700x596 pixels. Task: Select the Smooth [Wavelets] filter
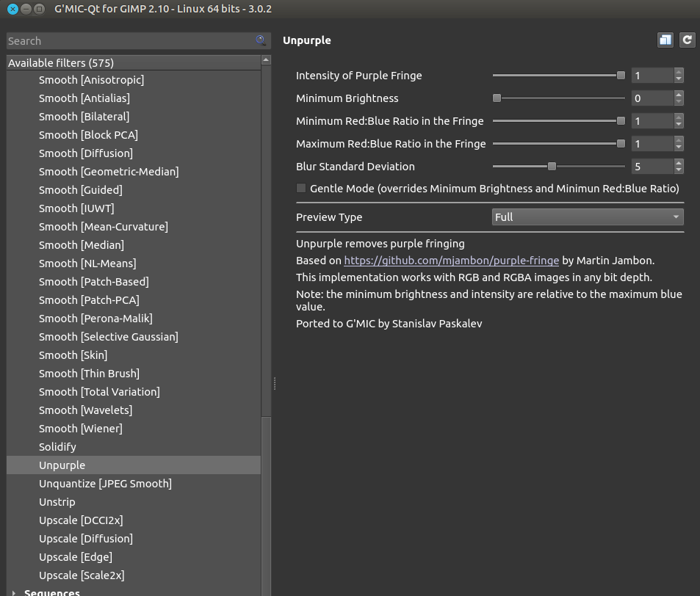[x=134, y=410]
